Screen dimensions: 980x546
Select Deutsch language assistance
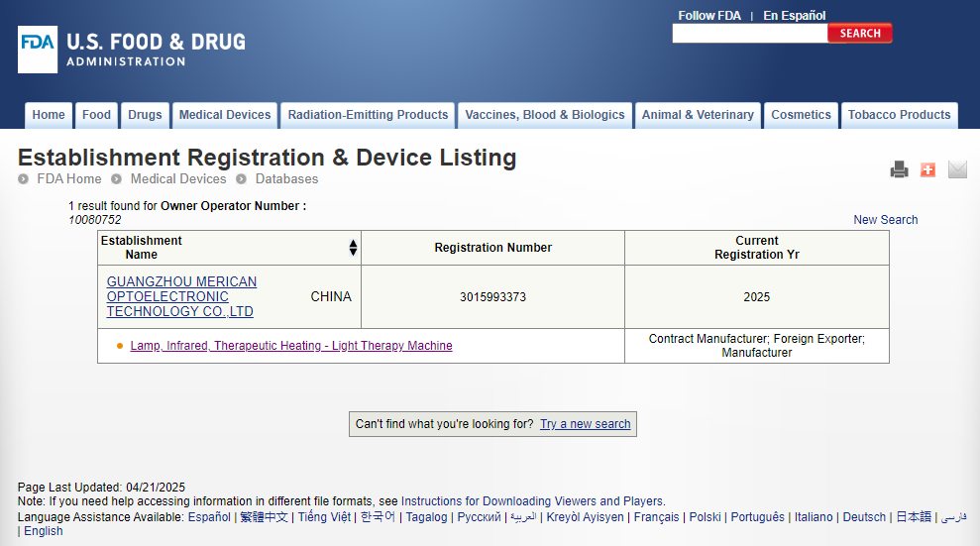[x=864, y=517]
